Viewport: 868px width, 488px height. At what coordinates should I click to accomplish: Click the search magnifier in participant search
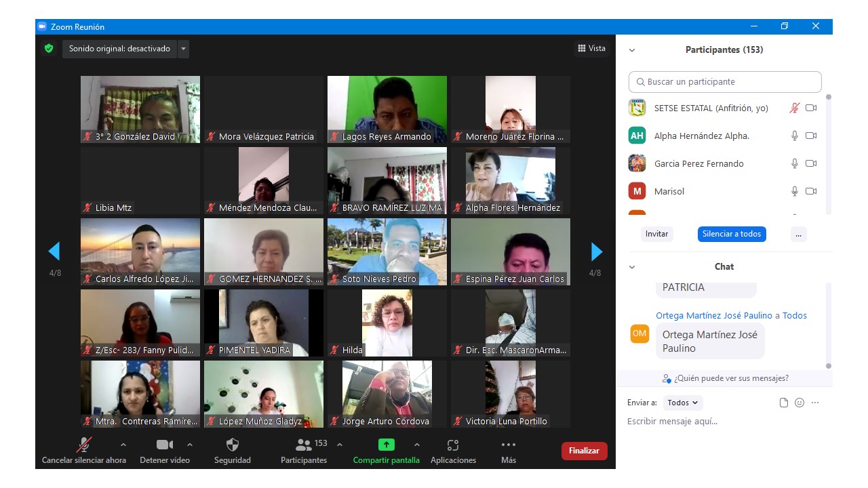click(641, 82)
